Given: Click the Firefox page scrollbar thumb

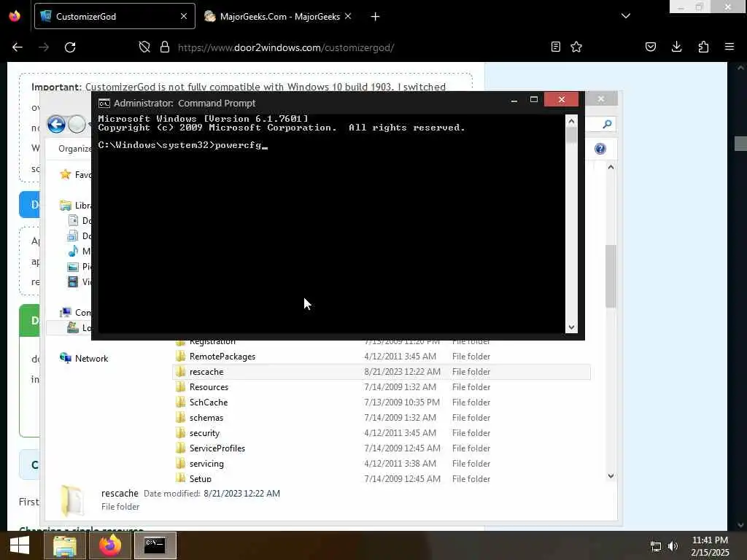Looking at the screenshot, I should (740, 144).
